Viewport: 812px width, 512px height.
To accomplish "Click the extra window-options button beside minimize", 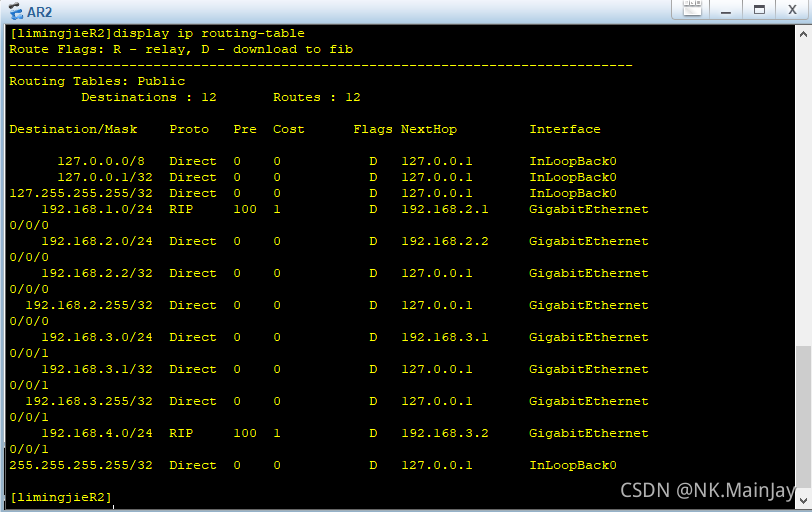I will (692, 9).
